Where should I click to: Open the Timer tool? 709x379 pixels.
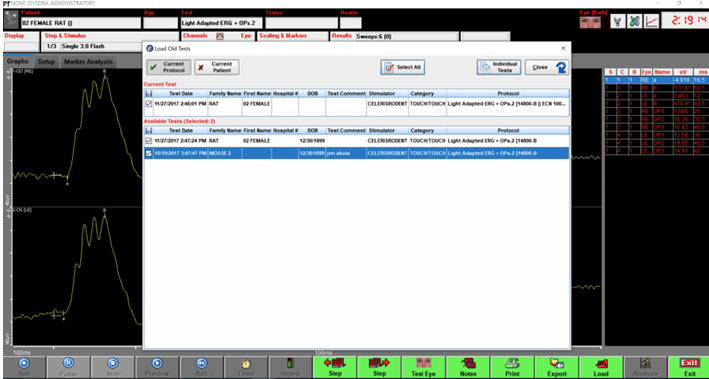(x=246, y=367)
